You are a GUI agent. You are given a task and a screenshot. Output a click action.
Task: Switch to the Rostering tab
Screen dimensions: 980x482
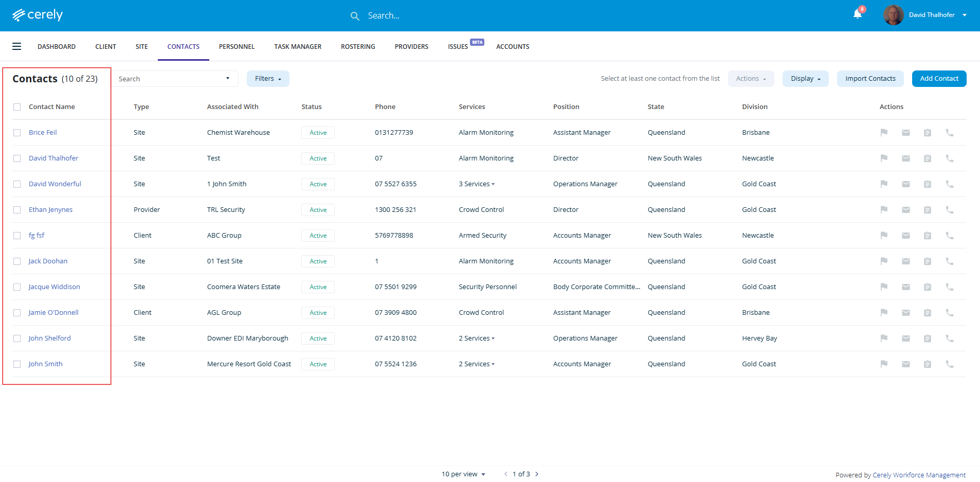click(358, 47)
